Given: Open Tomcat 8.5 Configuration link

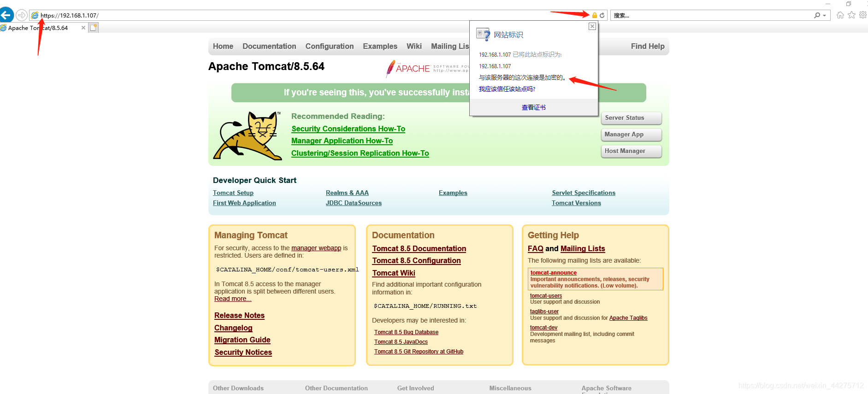Looking at the screenshot, I should pos(416,261).
